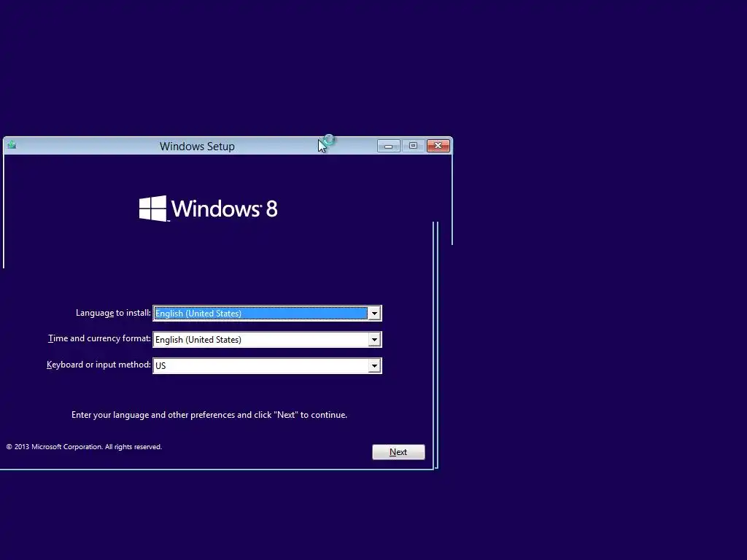Click the 'Windows Setup' title text
Screen dimensions: 747x560
(197, 146)
